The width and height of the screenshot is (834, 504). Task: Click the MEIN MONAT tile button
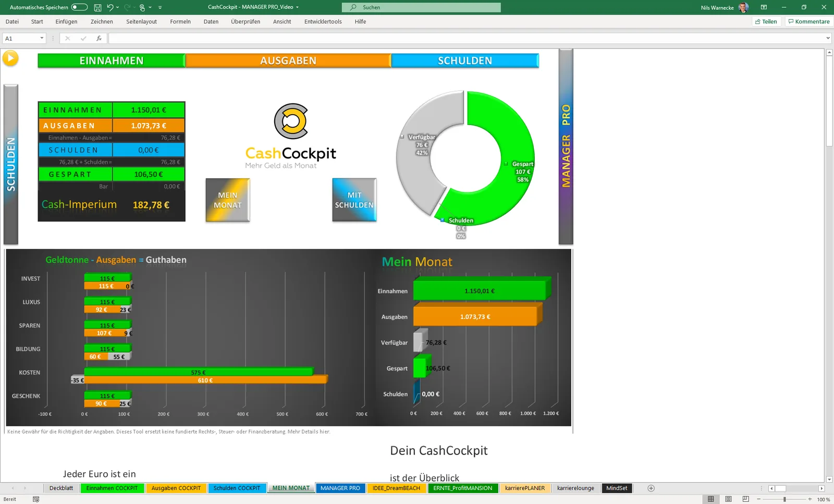click(228, 200)
